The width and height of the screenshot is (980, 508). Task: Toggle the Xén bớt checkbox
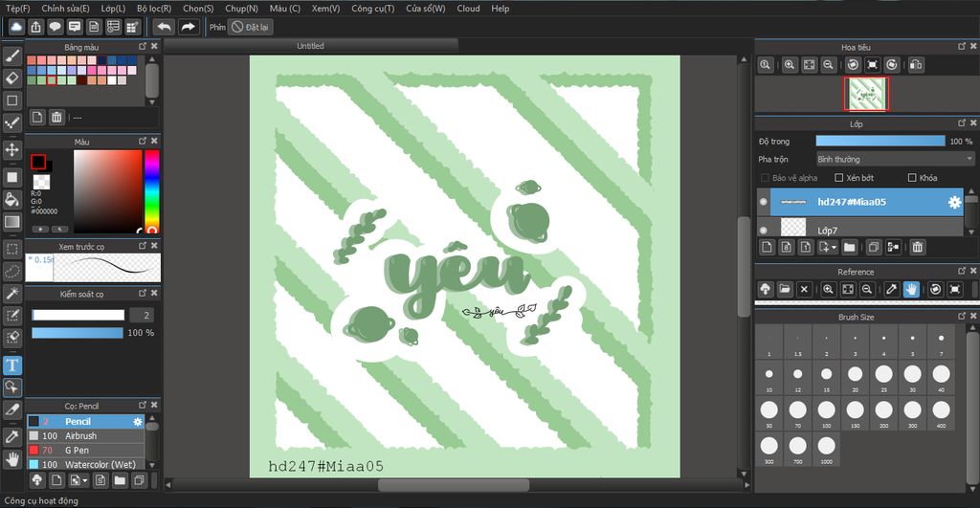point(839,177)
